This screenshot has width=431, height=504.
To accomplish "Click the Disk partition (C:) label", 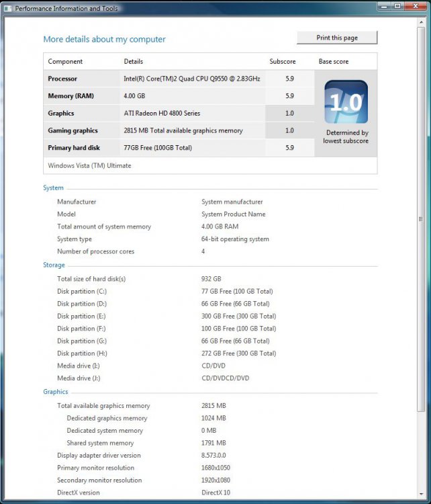I will 82,291.
